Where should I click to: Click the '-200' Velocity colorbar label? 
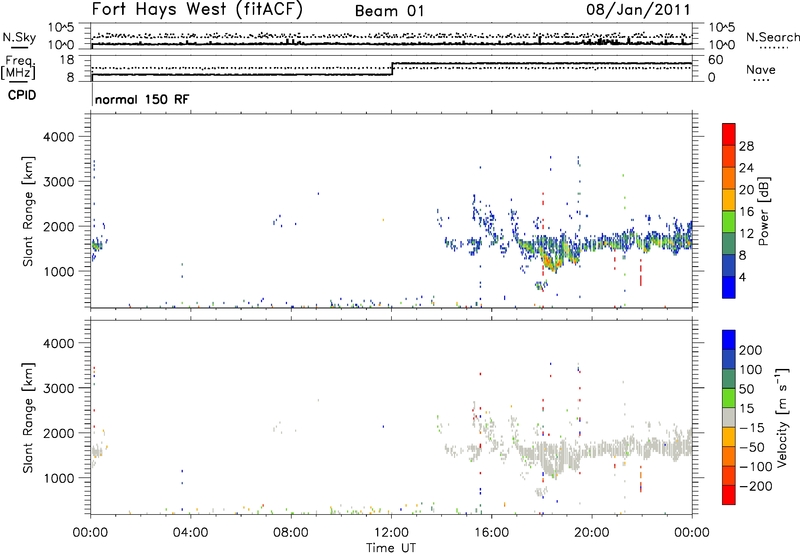(x=757, y=486)
